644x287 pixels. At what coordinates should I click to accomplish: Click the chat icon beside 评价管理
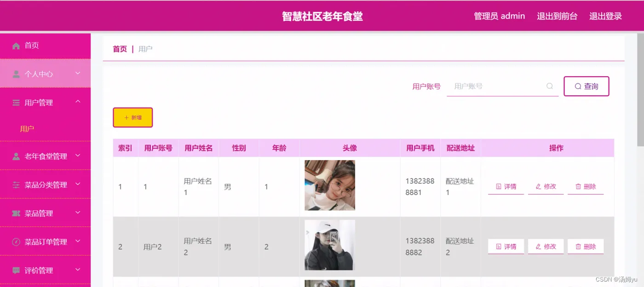pos(16,270)
